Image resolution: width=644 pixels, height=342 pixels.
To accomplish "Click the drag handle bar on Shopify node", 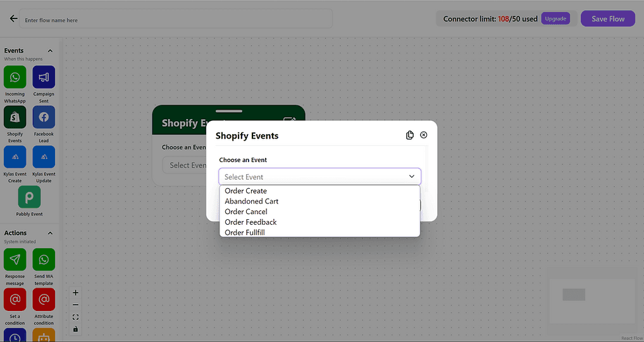I will pyautogui.click(x=229, y=111).
